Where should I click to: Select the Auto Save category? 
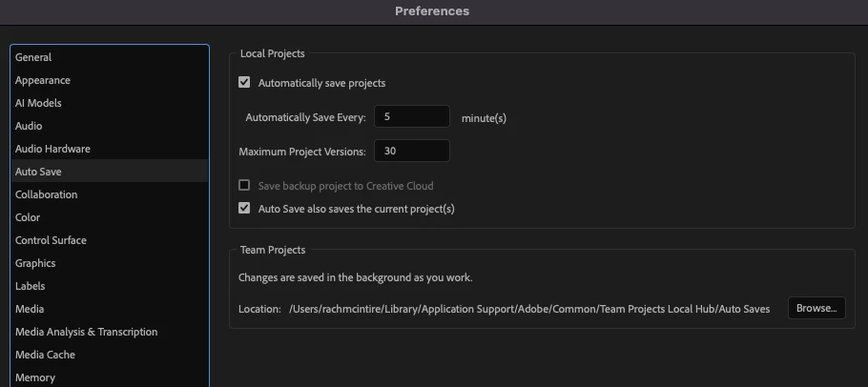pos(38,172)
